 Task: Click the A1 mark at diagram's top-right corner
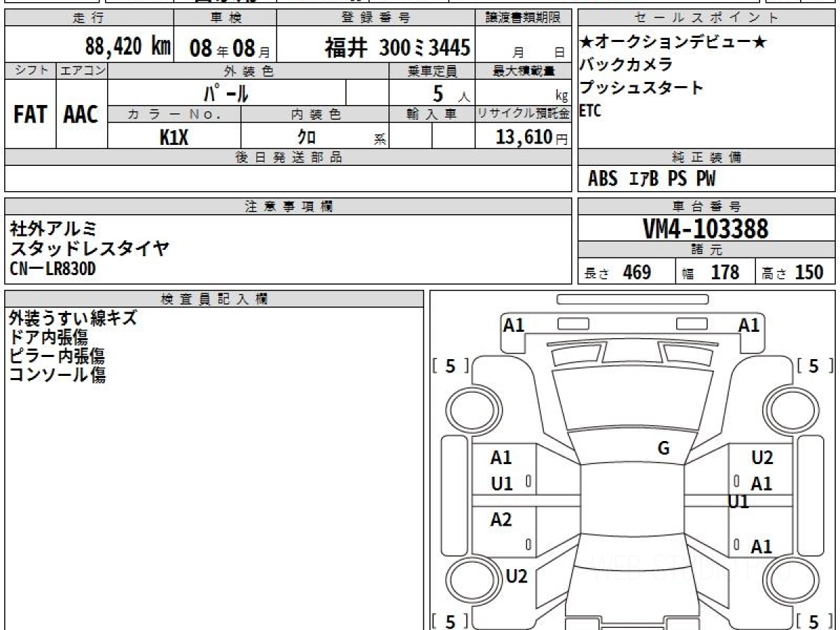749,325
